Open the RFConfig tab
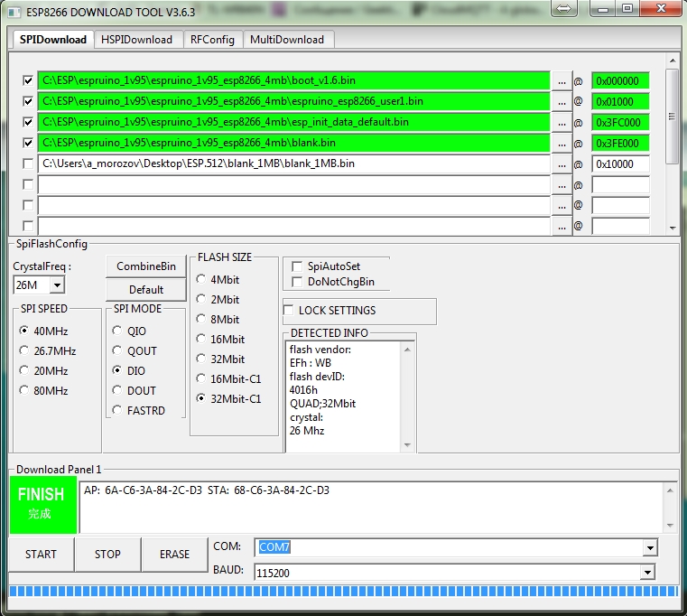687x616 pixels. point(212,40)
